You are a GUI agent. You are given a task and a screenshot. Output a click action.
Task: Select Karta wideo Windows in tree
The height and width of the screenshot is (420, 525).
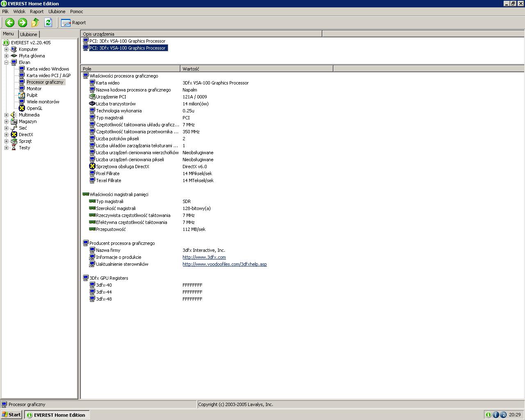(x=48, y=69)
